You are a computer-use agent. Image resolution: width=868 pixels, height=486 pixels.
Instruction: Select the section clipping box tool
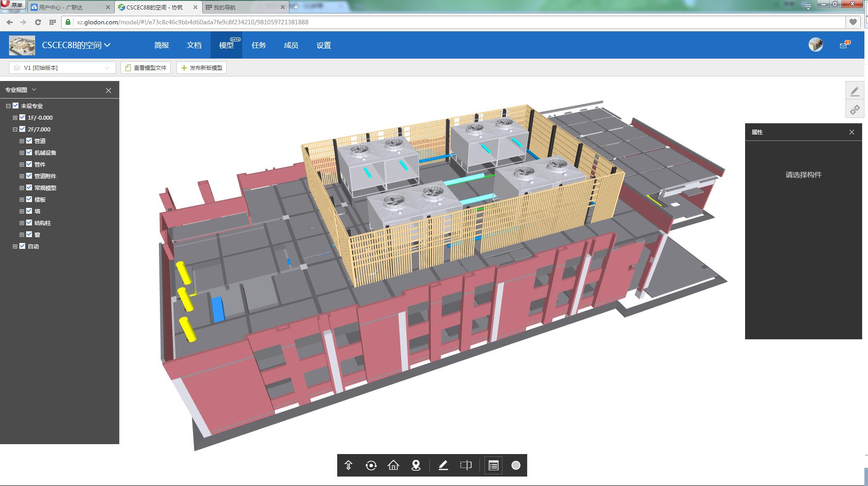tap(466, 465)
